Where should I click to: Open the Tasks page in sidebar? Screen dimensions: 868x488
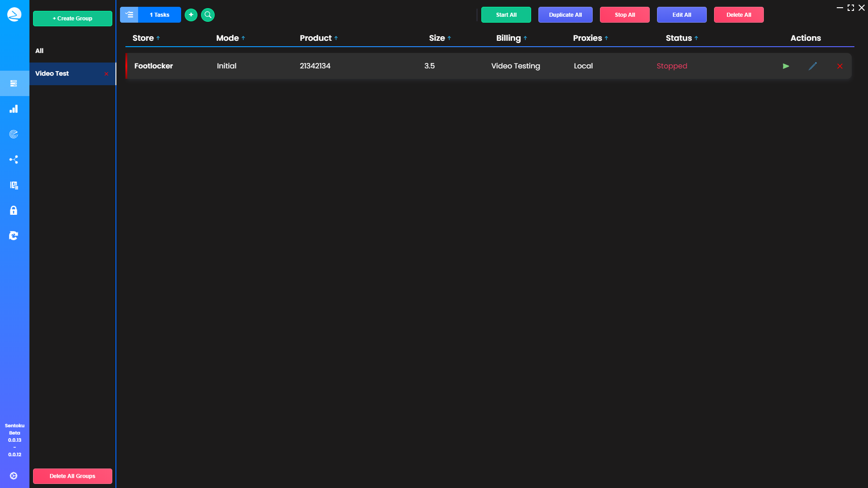pos(14,83)
